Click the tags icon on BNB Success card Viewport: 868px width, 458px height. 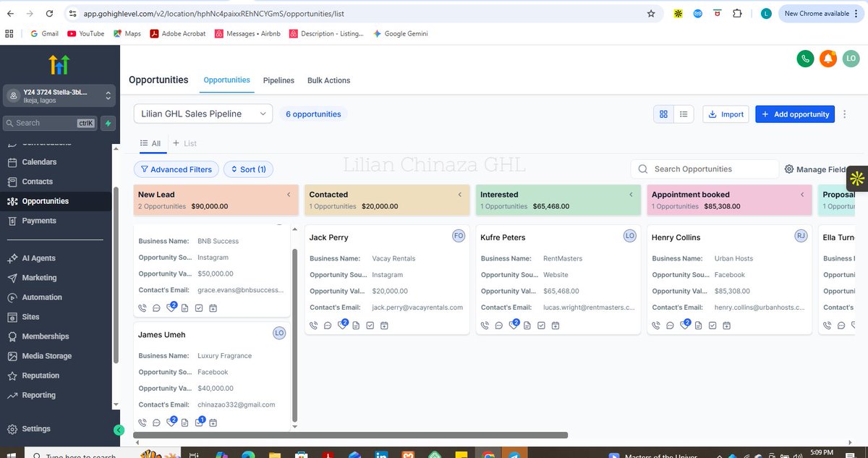coord(171,308)
